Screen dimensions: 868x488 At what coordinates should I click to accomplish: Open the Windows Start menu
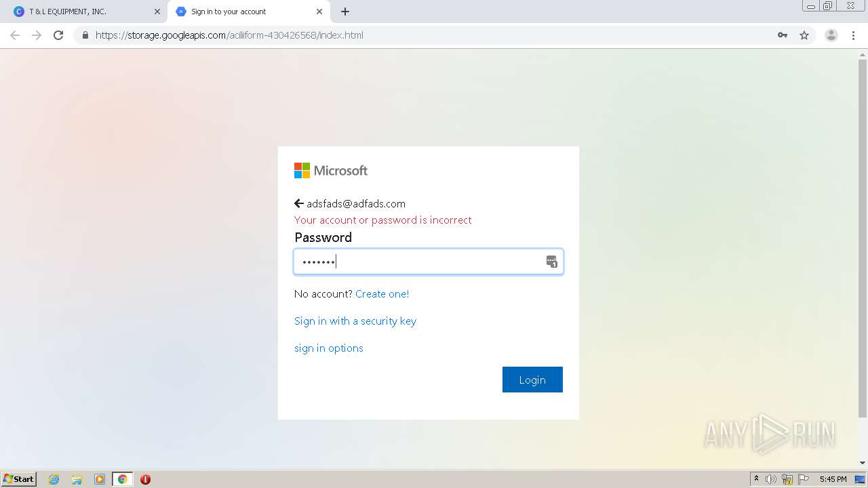(x=19, y=479)
